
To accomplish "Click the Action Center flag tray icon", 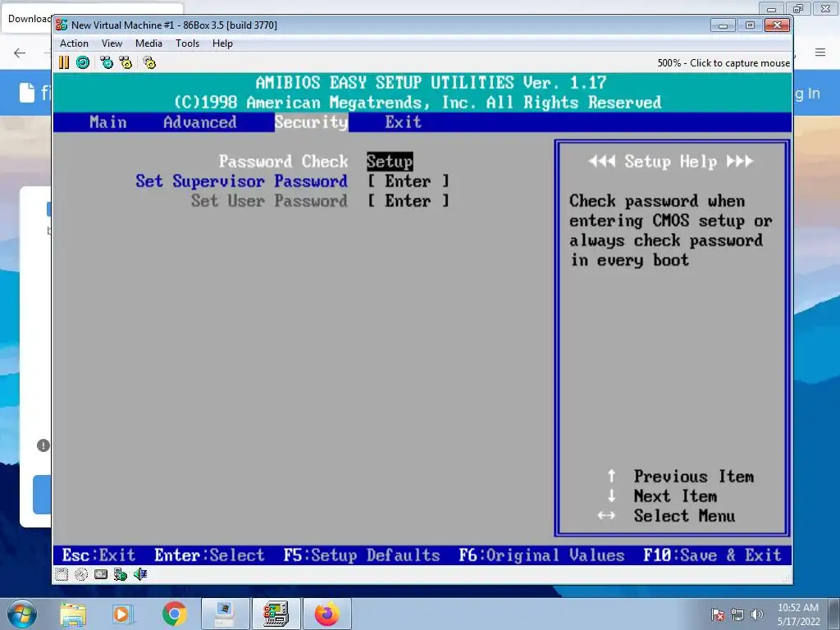I will tap(718, 614).
